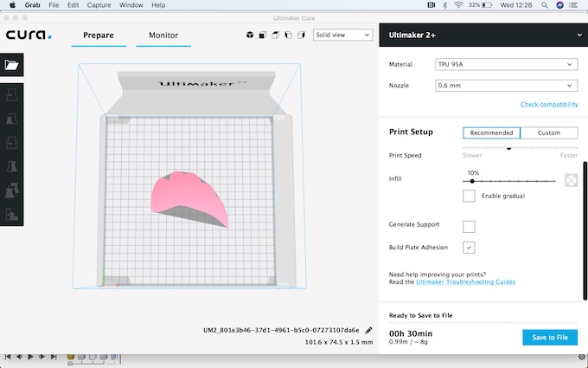
Task: Switch to the Prepare tab
Action: [99, 36]
